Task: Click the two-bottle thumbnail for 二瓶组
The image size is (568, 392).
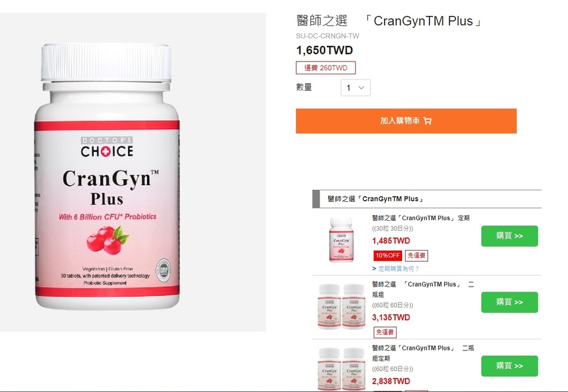Action: [x=341, y=307]
